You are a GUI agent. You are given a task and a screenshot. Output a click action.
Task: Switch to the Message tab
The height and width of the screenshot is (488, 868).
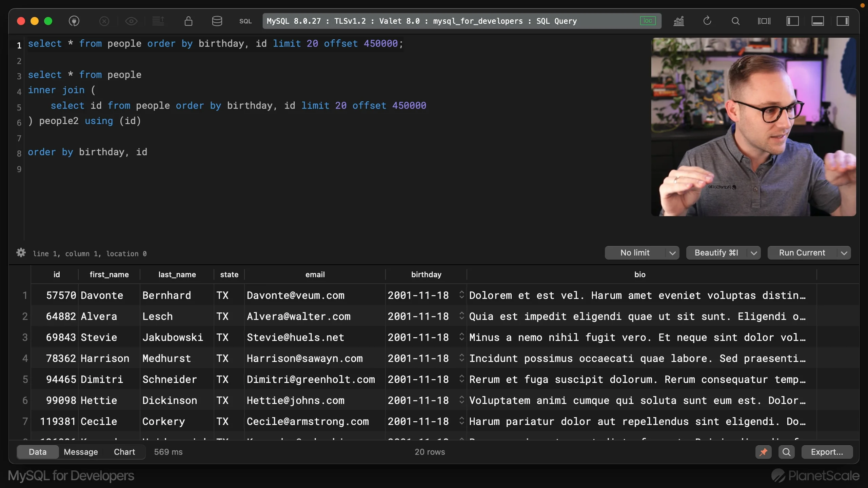tap(81, 452)
